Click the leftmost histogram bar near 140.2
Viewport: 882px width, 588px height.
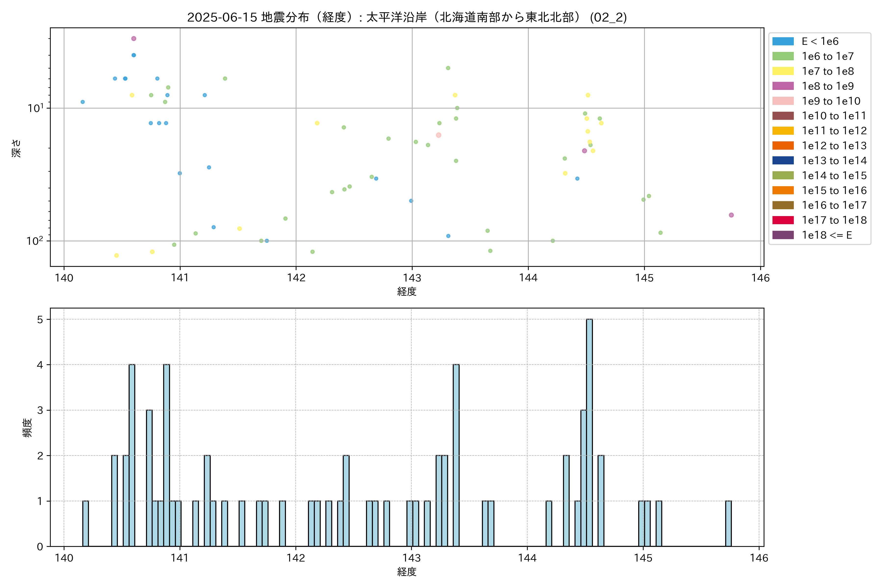[86, 523]
